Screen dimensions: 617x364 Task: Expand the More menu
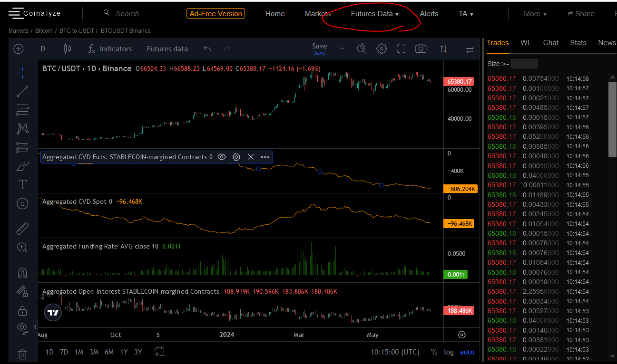(535, 14)
